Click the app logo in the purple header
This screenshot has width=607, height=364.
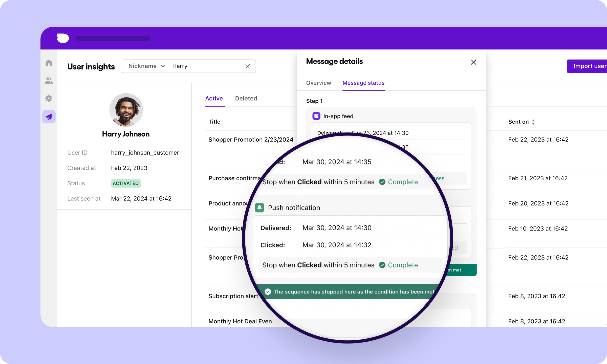point(62,38)
